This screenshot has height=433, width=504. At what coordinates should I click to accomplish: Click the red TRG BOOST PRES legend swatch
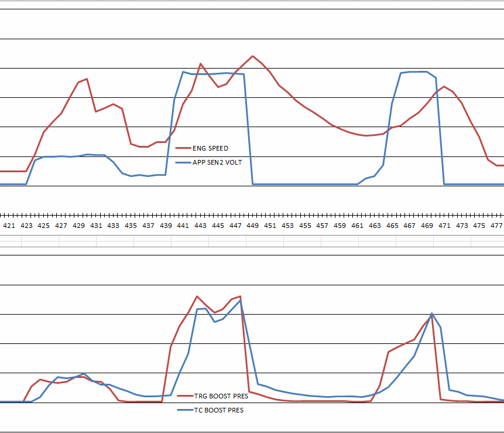pos(185,396)
